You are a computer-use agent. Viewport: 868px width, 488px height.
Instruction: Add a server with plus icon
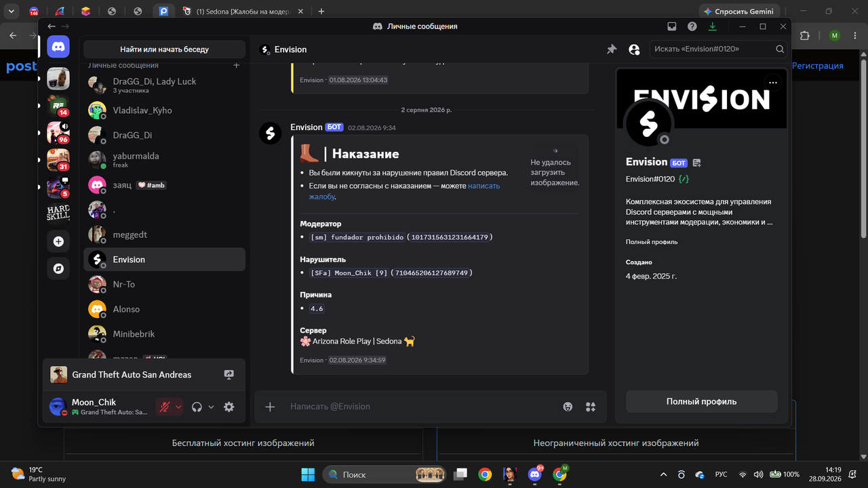point(58,241)
